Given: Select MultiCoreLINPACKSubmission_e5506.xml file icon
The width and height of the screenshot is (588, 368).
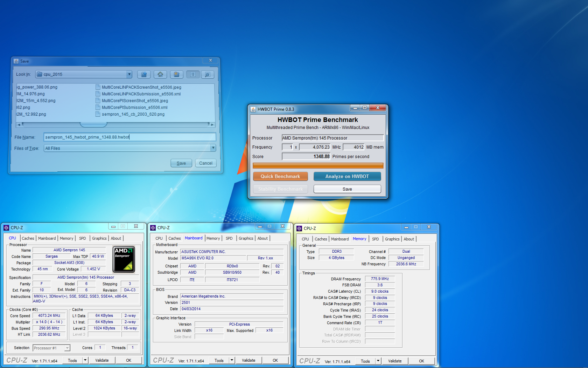Looking at the screenshot, I should [x=98, y=94].
